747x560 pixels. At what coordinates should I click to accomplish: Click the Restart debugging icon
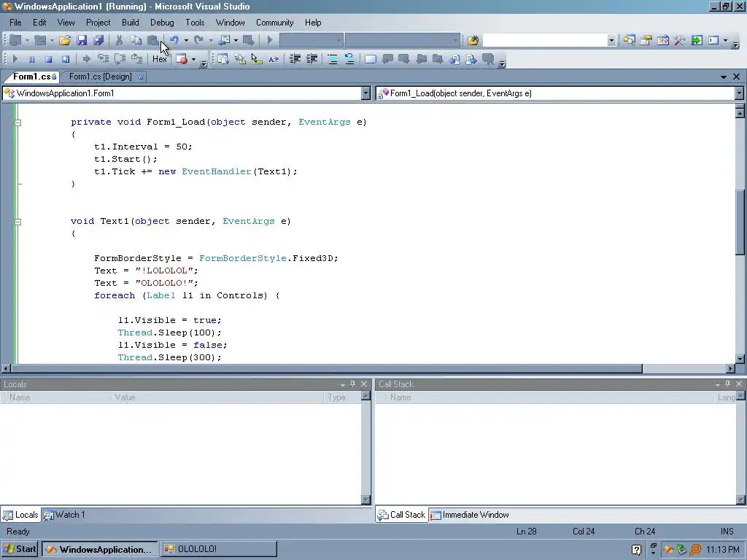pos(65,59)
